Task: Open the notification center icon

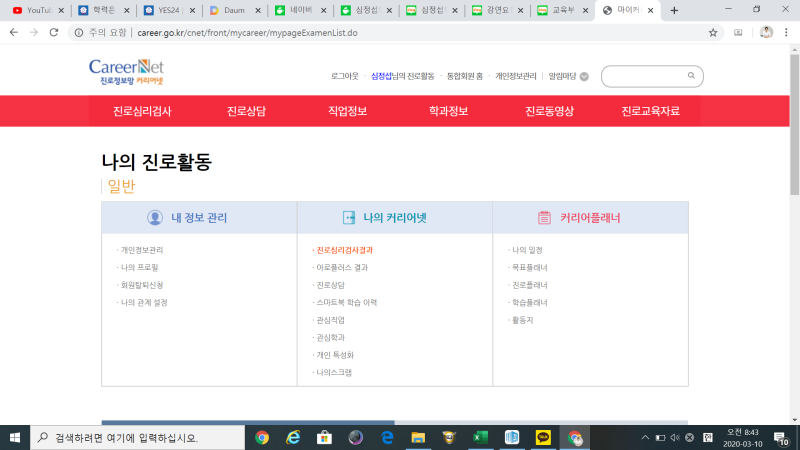Action: 781,438
